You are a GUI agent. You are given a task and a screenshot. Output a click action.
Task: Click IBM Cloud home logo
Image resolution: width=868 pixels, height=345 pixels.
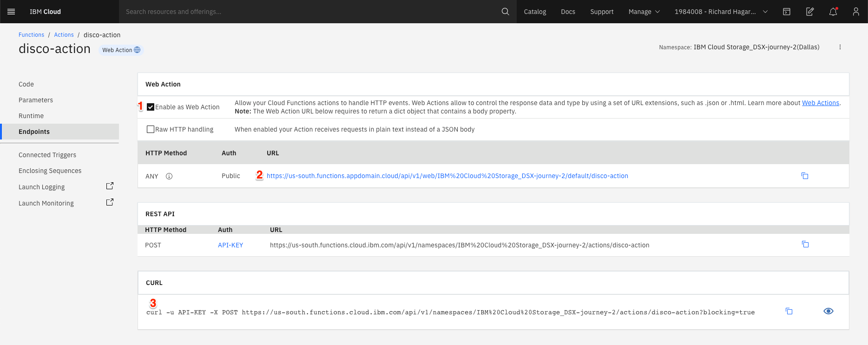pos(45,12)
